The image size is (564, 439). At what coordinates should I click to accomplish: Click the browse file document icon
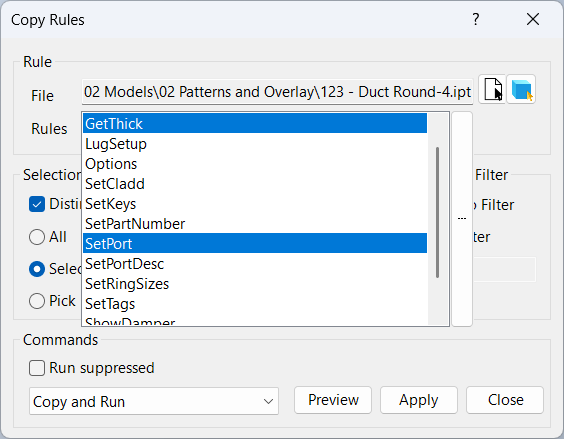tap(492, 90)
